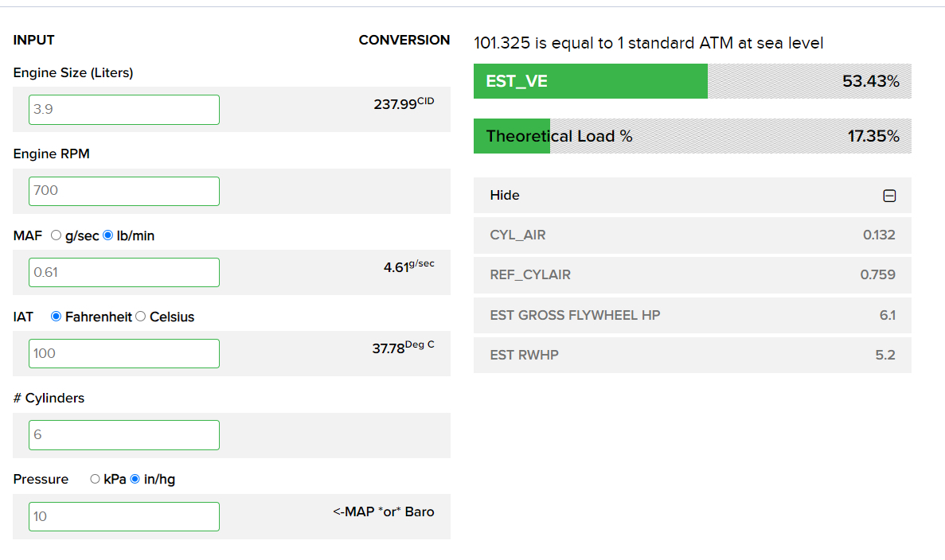The width and height of the screenshot is (945, 560).
Task: Click the CYL_AIR result row
Action: point(692,235)
